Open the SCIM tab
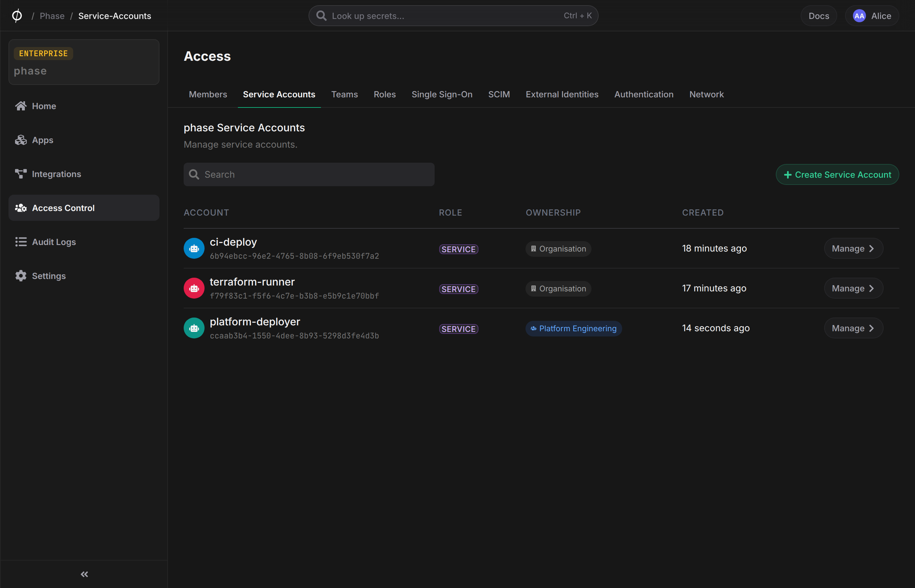Screen dimensions: 915x588 pyautogui.click(x=499, y=94)
